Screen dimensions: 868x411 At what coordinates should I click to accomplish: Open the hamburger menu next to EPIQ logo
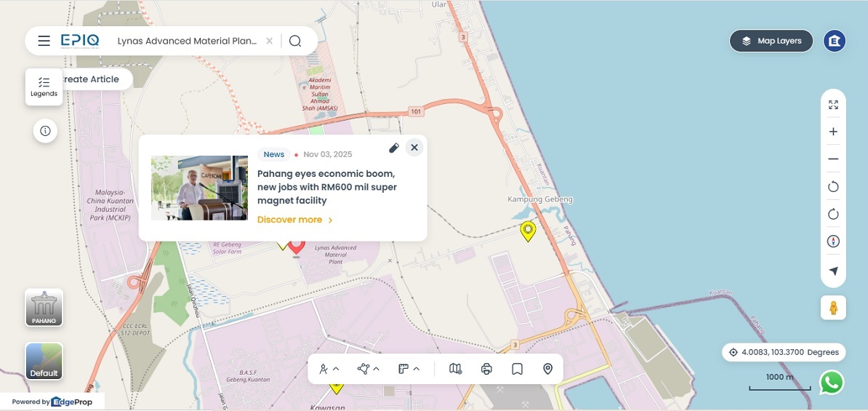point(44,41)
